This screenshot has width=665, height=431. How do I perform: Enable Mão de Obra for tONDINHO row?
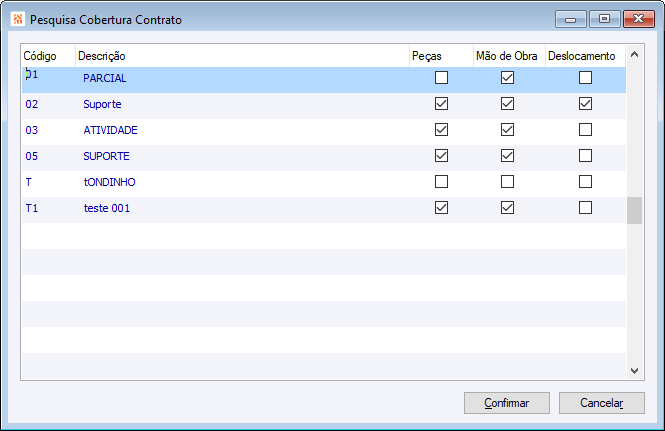[x=507, y=182]
